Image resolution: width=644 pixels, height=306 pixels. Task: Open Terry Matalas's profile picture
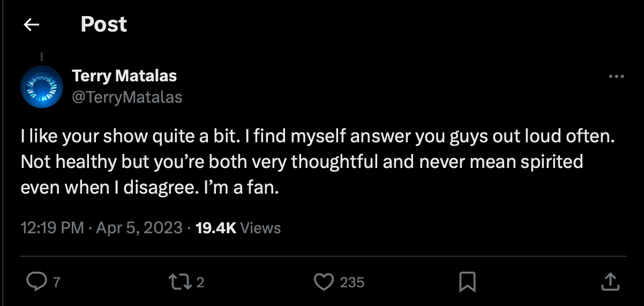[42, 87]
